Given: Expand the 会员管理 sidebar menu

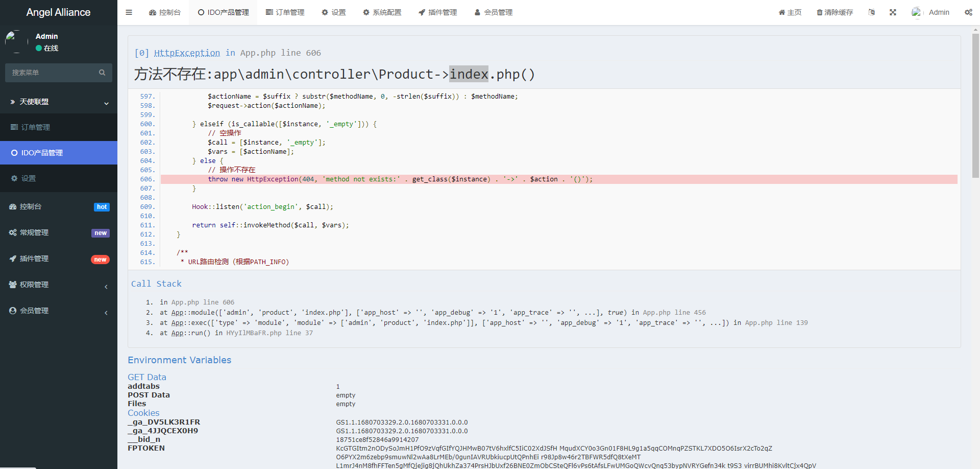Looking at the screenshot, I should (x=59, y=311).
